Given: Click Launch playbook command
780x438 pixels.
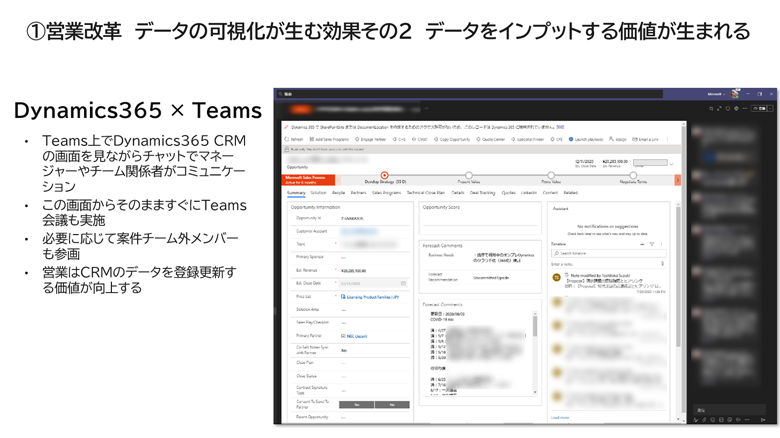Looking at the screenshot, I should 586,139.
